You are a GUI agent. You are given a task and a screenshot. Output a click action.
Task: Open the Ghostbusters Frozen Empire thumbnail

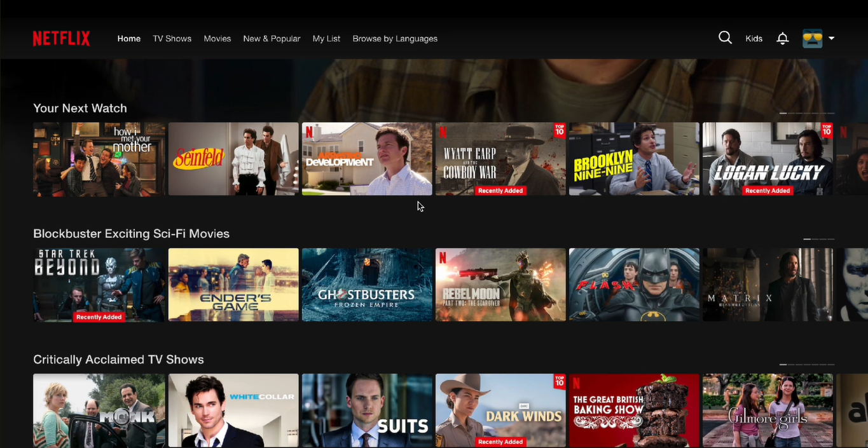pyautogui.click(x=366, y=284)
